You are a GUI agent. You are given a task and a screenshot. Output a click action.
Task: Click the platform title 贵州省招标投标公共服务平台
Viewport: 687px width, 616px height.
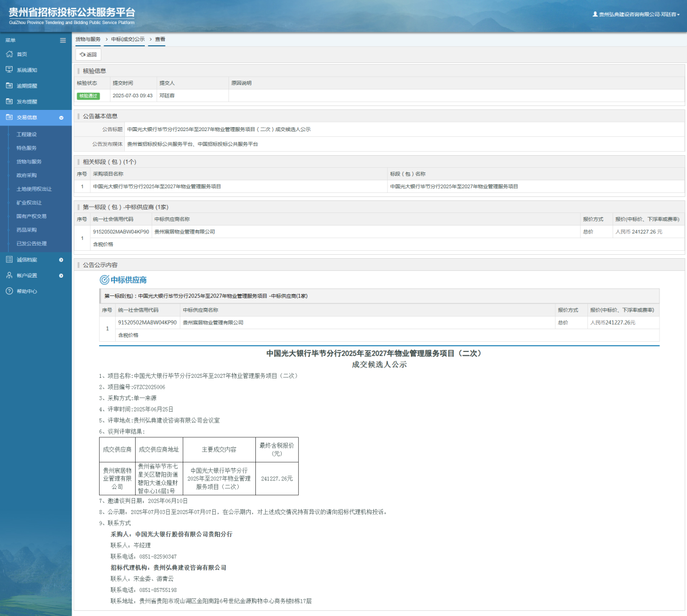[x=72, y=12]
